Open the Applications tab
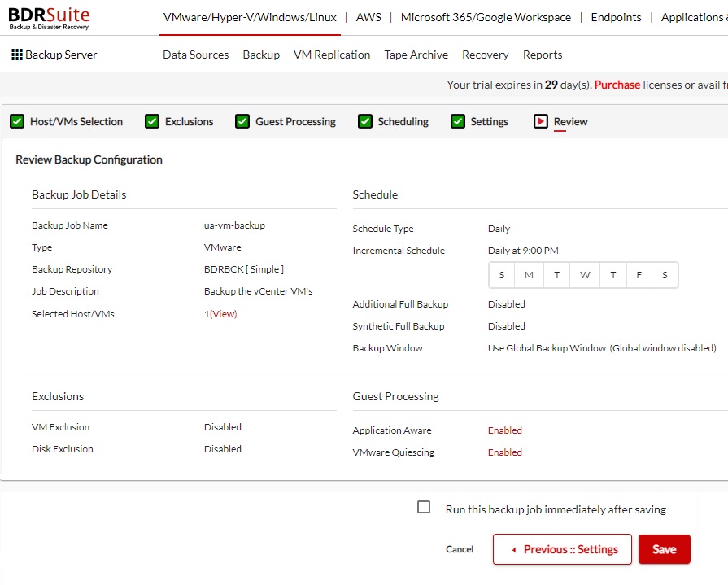 pyautogui.click(x=694, y=18)
